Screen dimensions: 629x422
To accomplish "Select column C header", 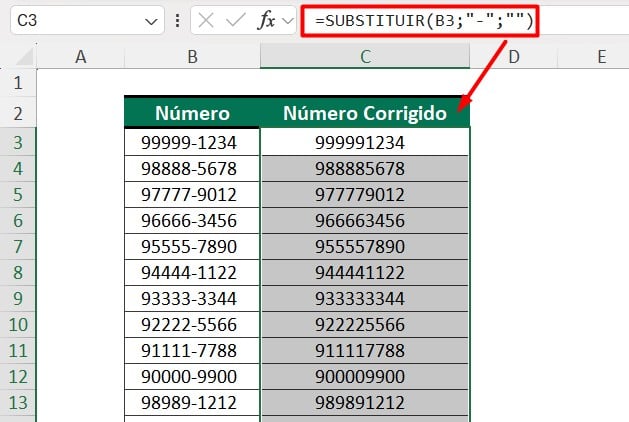I will pyautogui.click(x=365, y=57).
